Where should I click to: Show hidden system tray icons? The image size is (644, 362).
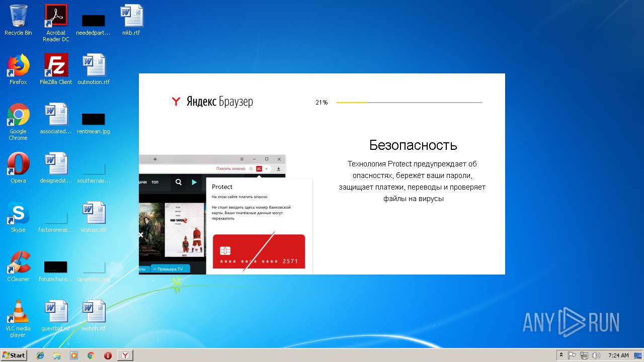(561, 355)
